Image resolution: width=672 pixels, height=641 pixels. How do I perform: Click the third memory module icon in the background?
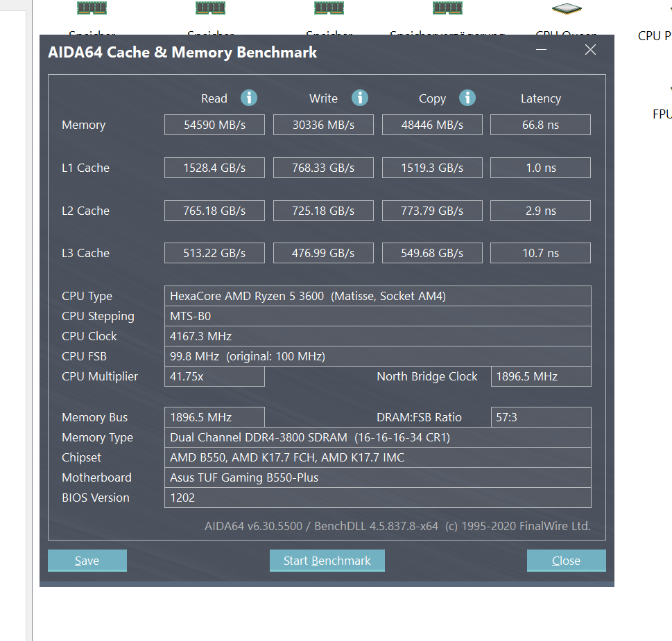click(329, 8)
